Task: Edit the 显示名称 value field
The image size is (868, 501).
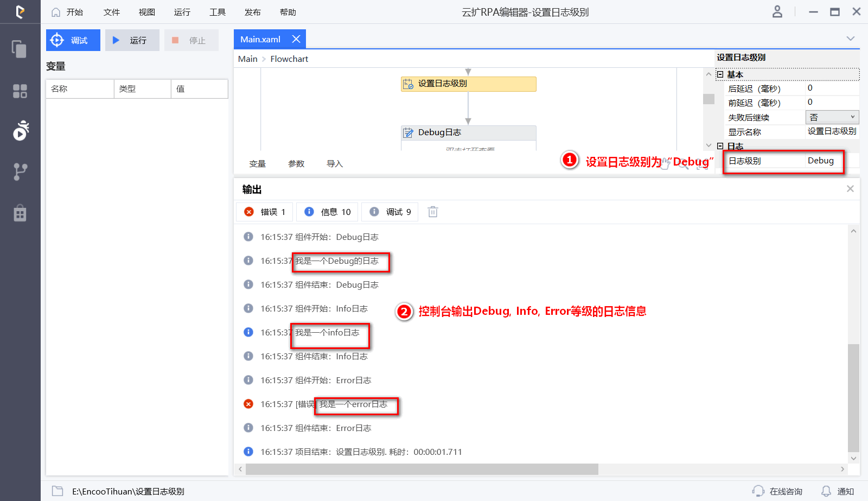Action: (832, 131)
